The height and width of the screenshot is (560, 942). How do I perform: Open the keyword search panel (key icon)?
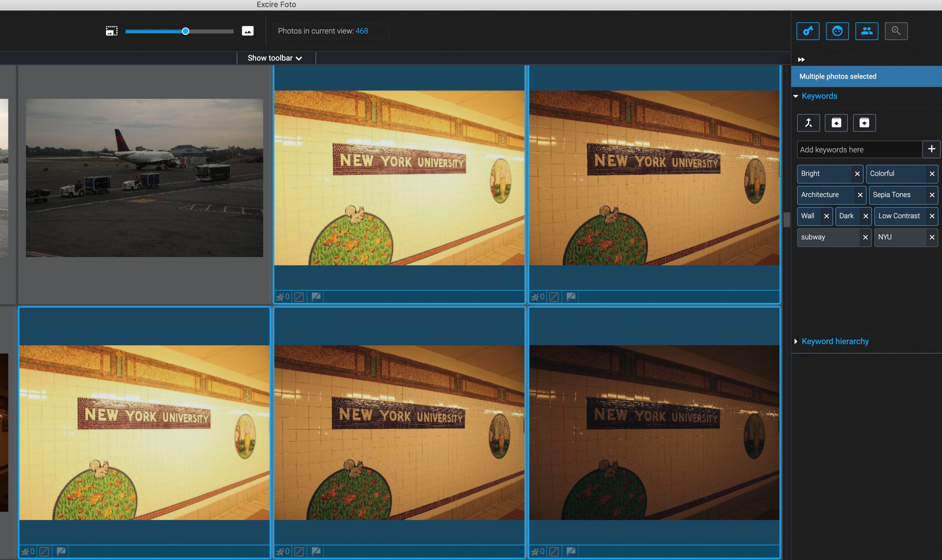pyautogui.click(x=808, y=31)
